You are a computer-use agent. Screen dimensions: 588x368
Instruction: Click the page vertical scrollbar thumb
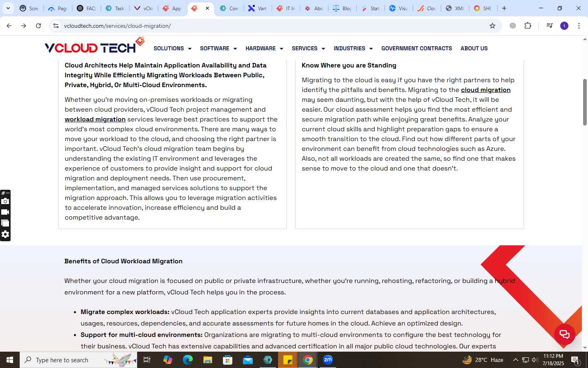pos(585,102)
